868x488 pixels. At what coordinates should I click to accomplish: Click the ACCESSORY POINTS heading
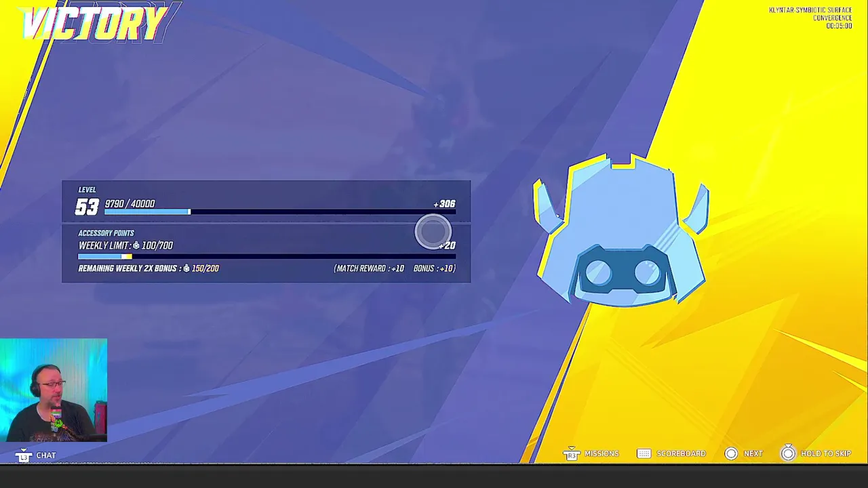pyautogui.click(x=106, y=233)
